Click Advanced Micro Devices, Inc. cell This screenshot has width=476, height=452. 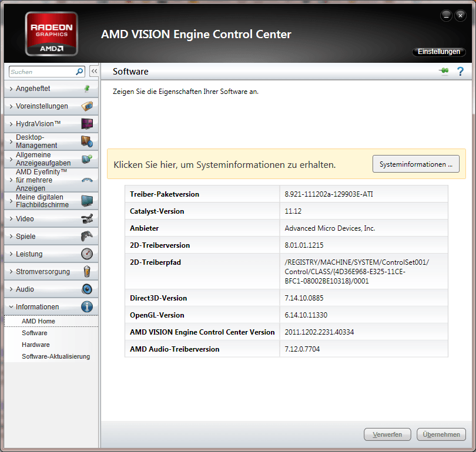(x=330, y=228)
